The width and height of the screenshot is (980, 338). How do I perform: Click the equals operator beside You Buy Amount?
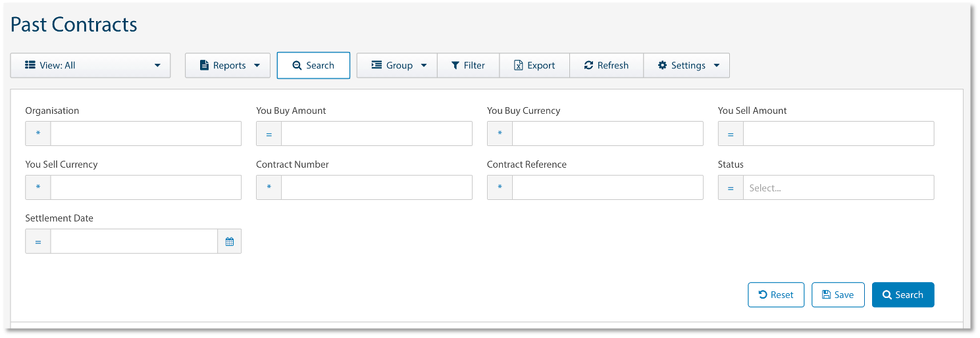click(269, 133)
